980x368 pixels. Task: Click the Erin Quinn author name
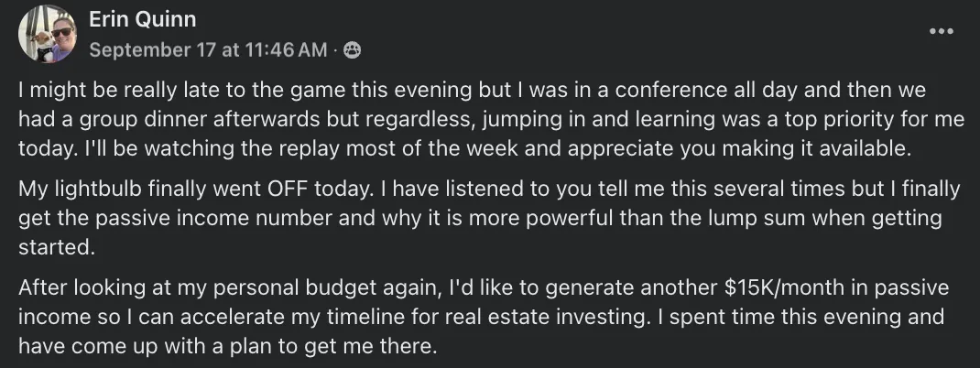[142, 19]
